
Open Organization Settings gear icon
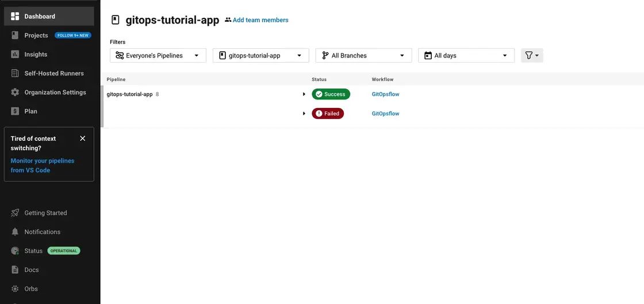[x=15, y=92]
